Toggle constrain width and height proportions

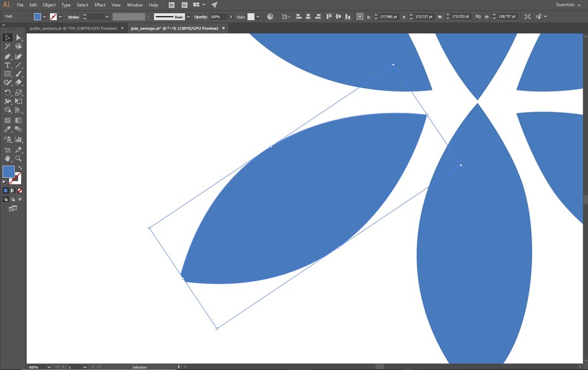(x=478, y=16)
